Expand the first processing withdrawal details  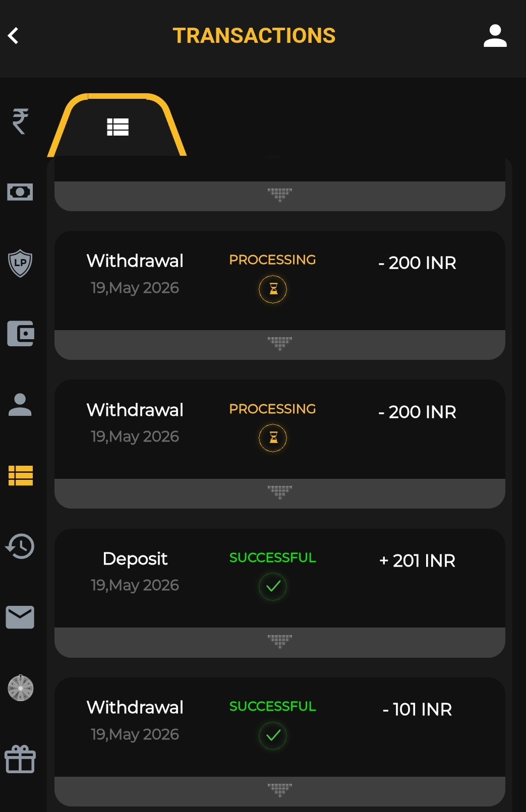pyautogui.click(x=280, y=345)
